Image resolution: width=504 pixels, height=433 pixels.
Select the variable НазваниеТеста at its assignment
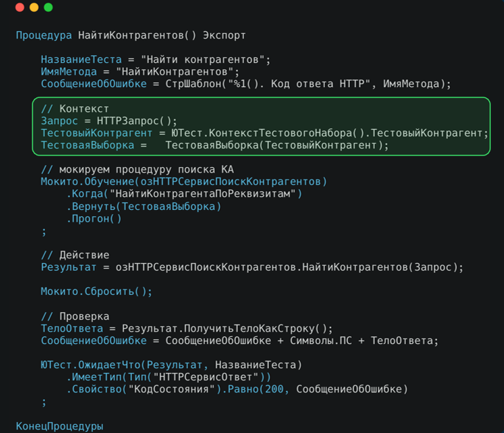pos(81,59)
